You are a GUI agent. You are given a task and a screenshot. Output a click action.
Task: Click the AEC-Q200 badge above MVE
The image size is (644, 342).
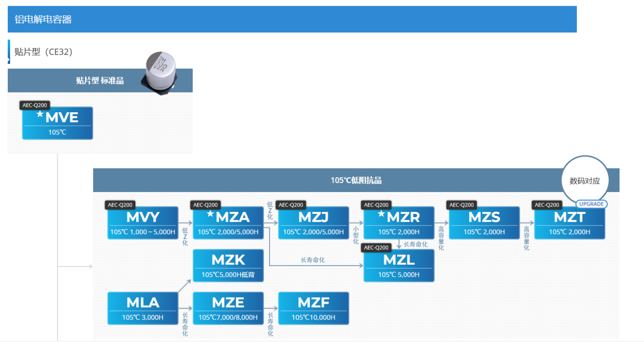[36, 105]
